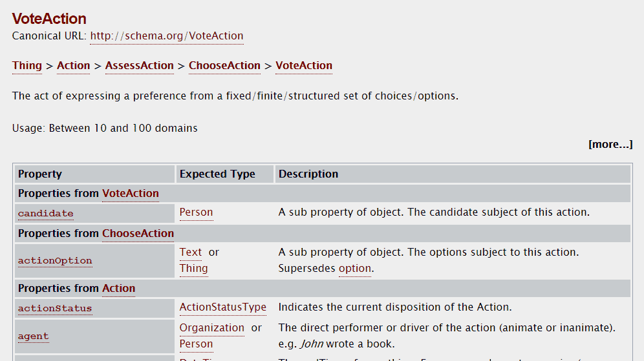Open the actionOption property

[55, 261]
